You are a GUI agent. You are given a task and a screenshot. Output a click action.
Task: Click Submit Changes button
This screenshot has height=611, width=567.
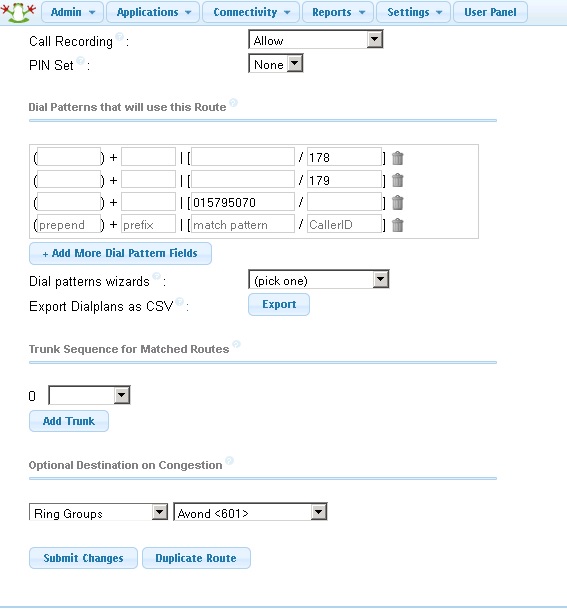click(83, 558)
